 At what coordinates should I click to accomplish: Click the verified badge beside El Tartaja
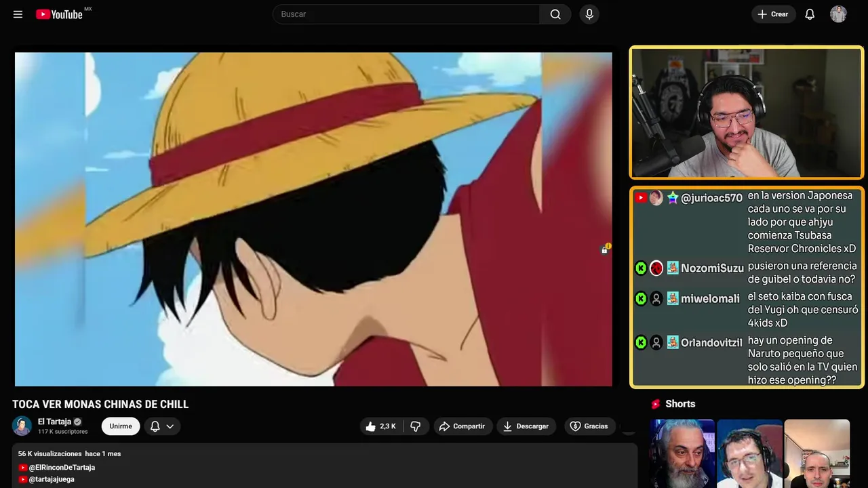pos(77,422)
